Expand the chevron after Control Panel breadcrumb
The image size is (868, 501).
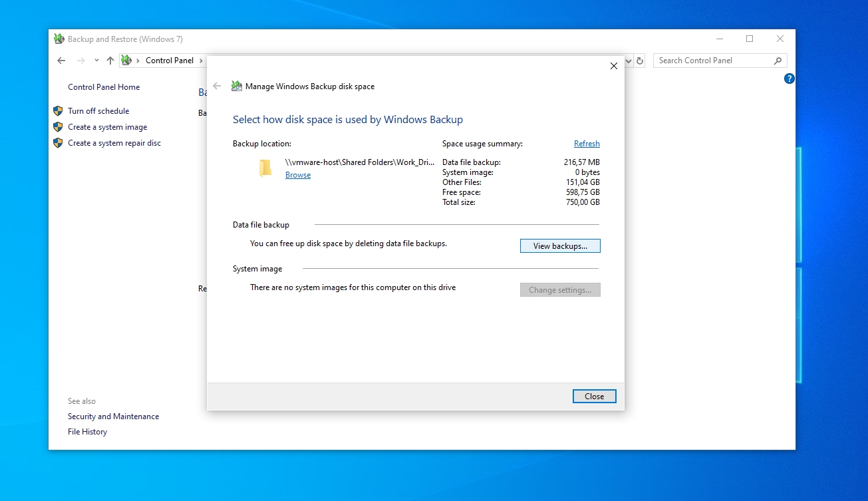pos(201,61)
